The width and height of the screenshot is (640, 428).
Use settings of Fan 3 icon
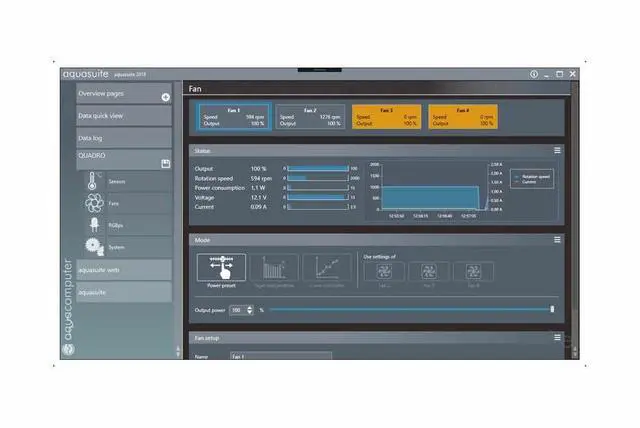(429, 271)
